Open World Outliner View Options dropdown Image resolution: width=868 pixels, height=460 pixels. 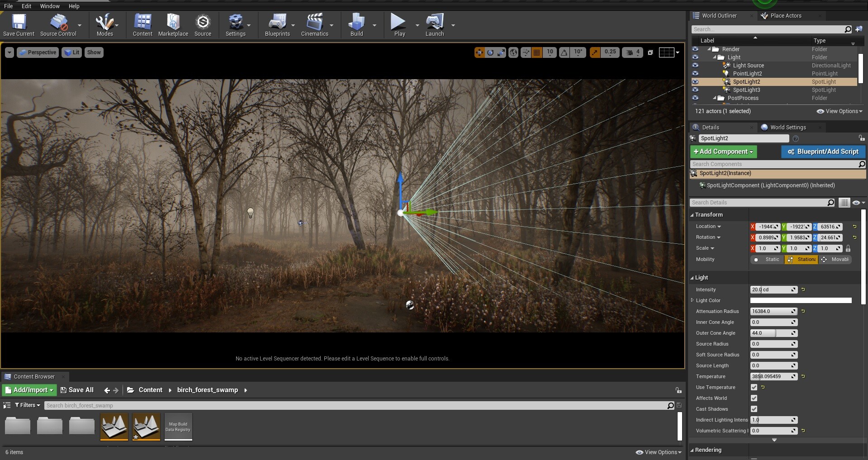(839, 111)
